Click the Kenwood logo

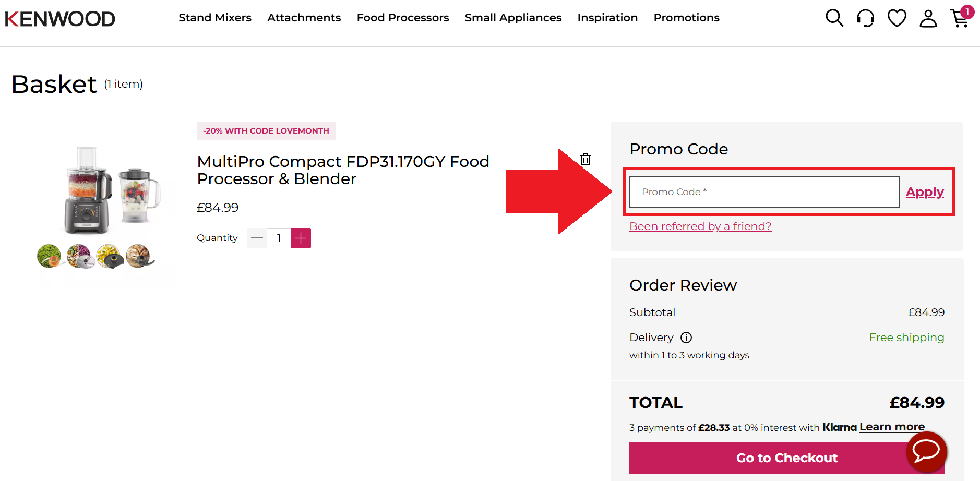point(59,18)
